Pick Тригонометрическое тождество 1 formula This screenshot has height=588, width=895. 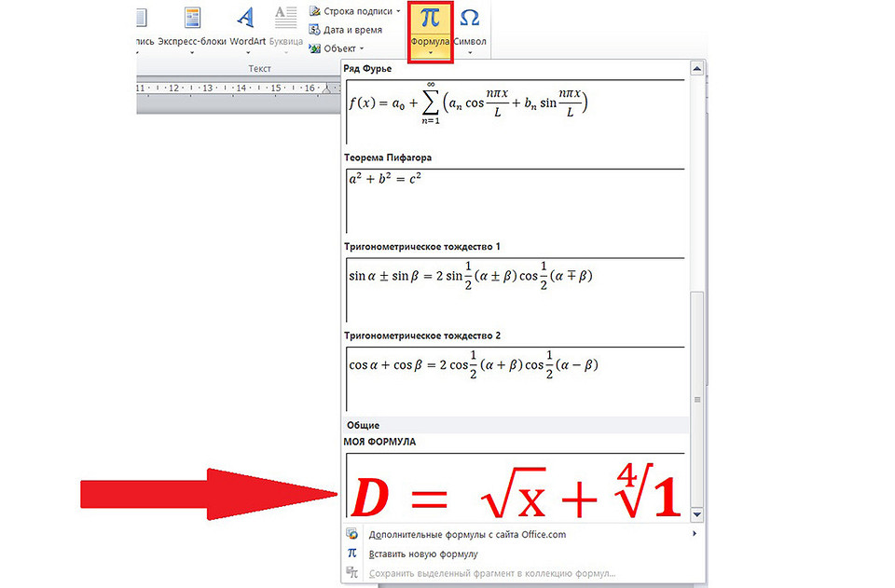tap(515, 287)
